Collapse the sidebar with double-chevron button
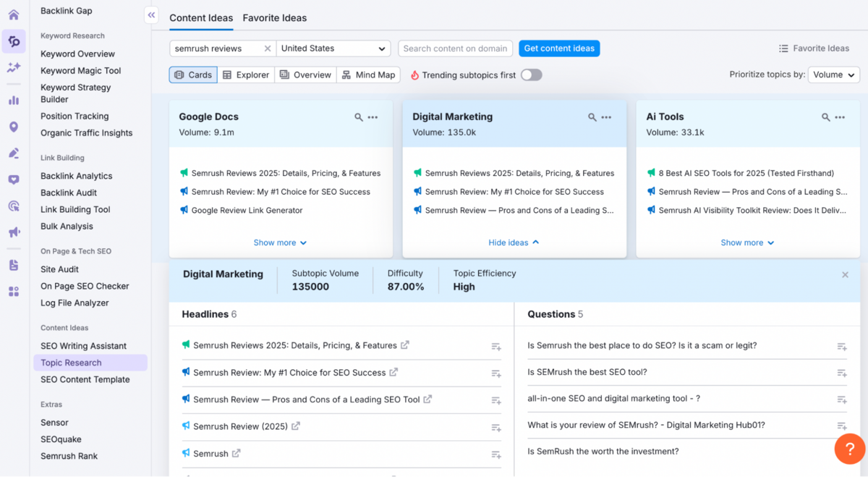Viewport: 868px width, 477px height. pyautogui.click(x=151, y=14)
